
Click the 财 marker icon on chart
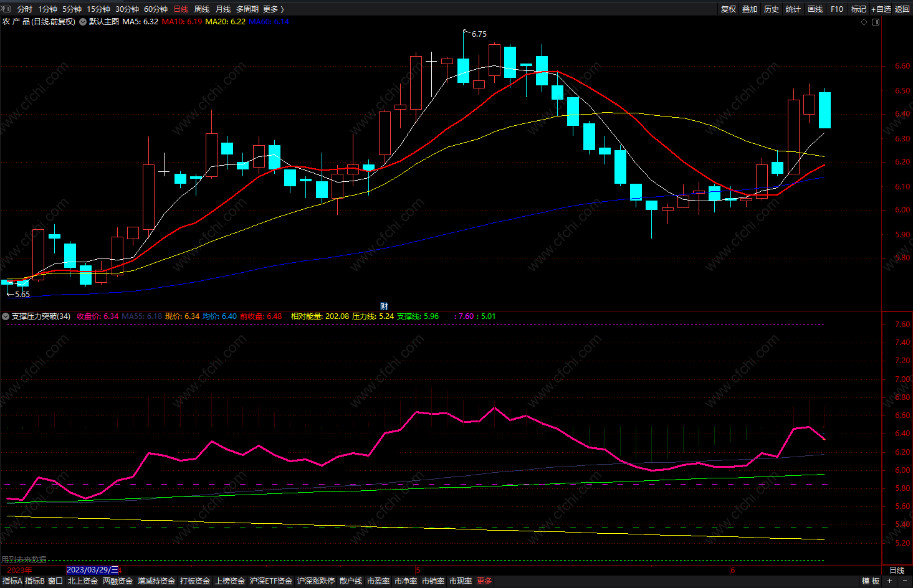coord(384,306)
